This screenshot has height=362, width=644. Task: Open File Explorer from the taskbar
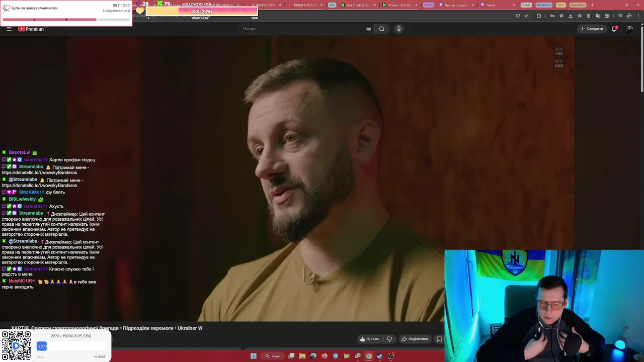302,356
